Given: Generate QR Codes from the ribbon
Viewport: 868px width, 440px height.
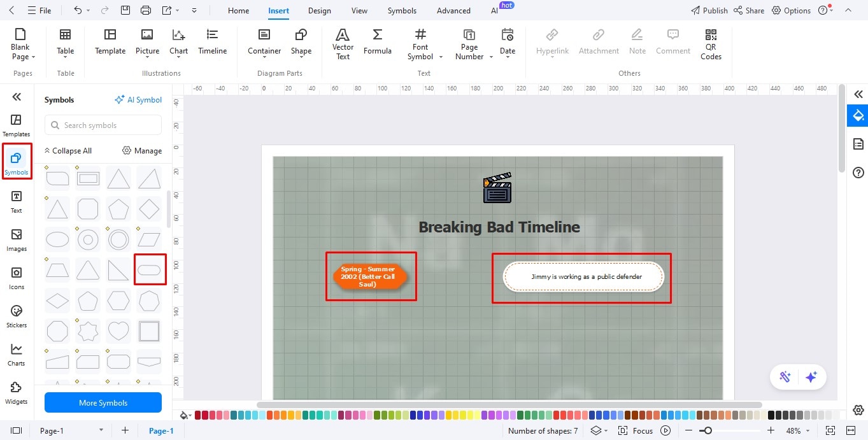Looking at the screenshot, I should tap(711, 43).
